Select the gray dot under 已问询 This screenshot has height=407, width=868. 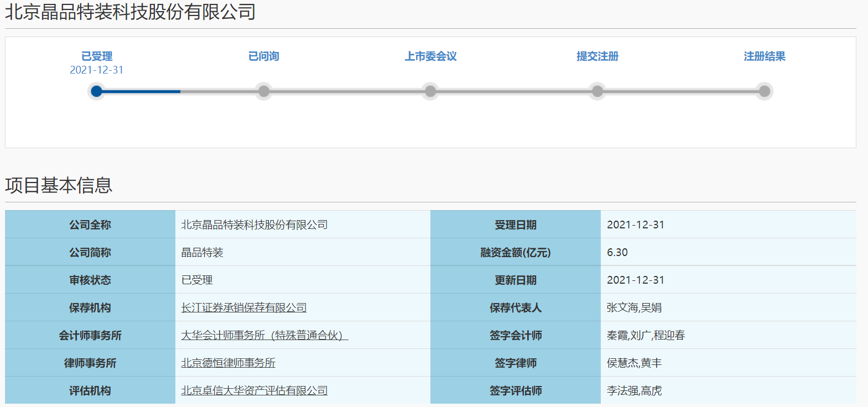264,91
